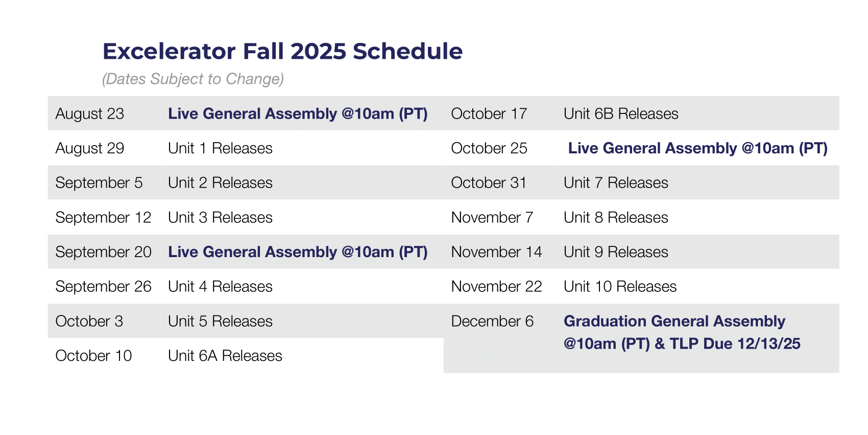This screenshot has width=868, height=435.
Task: Click Unit 6A Releases entry
Action: click(x=225, y=356)
